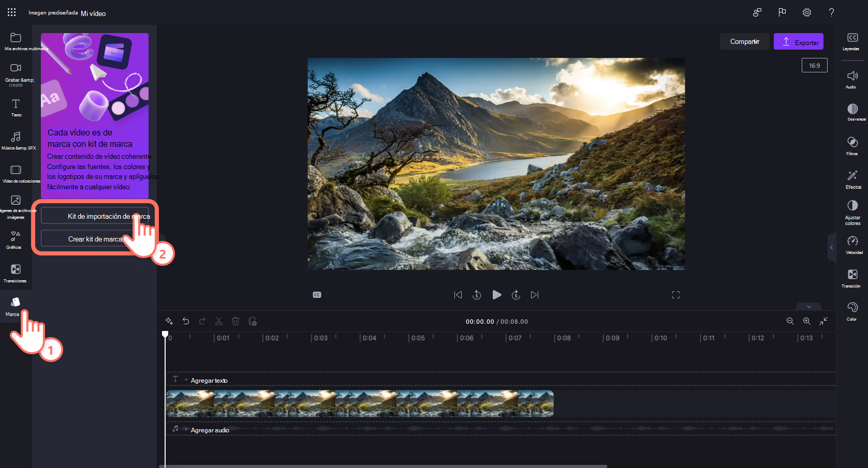The height and width of the screenshot is (468, 868).
Task: Delete clip with trash icon
Action: pyautogui.click(x=236, y=321)
